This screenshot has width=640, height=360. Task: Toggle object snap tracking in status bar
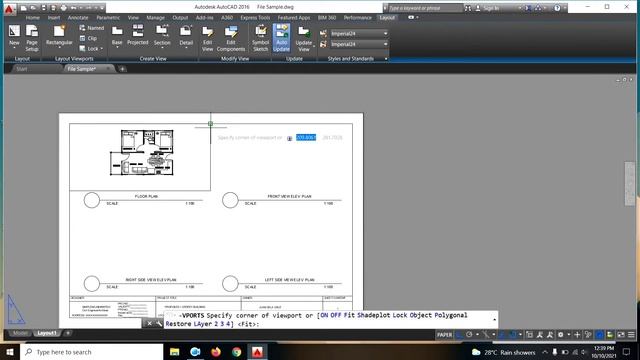[502, 335]
